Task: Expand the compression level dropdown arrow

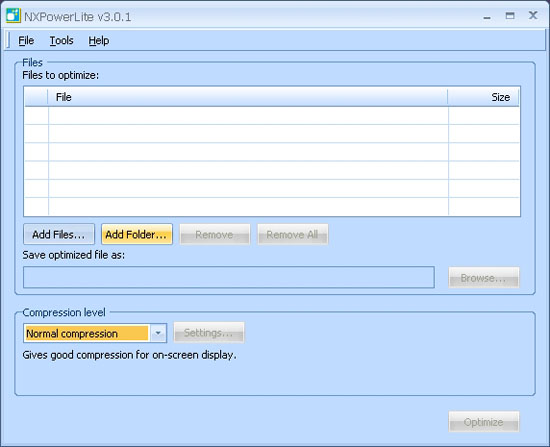Action: tap(158, 333)
